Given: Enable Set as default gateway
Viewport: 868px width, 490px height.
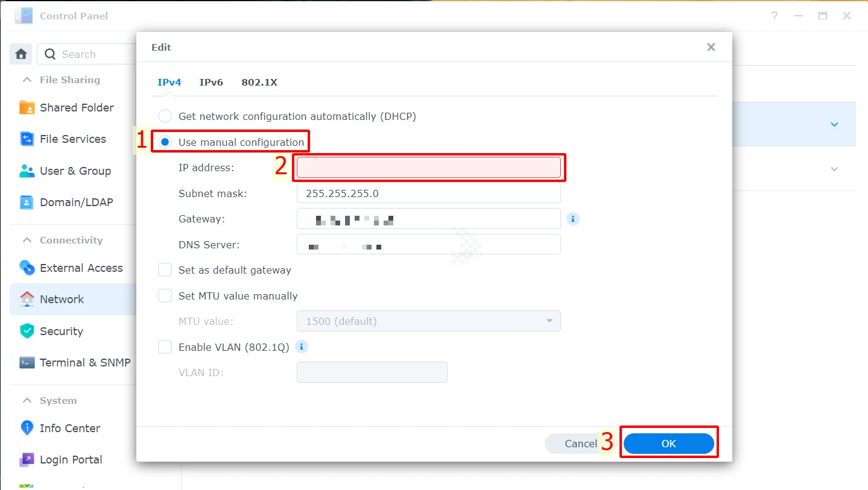Looking at the screenshot, I should pos(165,269).
